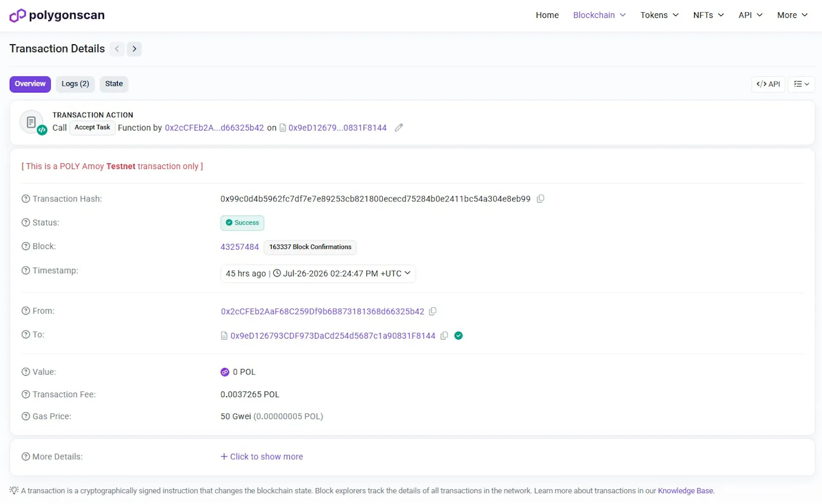Click the transaction action contract icon

(31, 122)
